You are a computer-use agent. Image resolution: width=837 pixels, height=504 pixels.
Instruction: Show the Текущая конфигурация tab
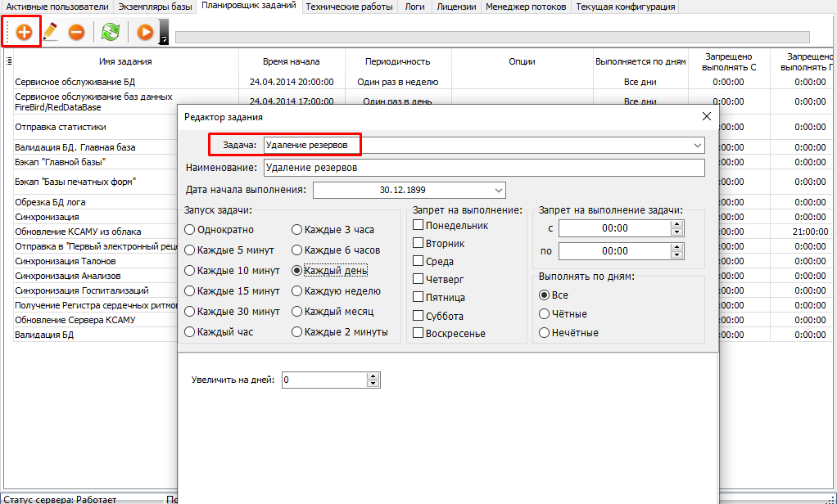pos(625,7)
